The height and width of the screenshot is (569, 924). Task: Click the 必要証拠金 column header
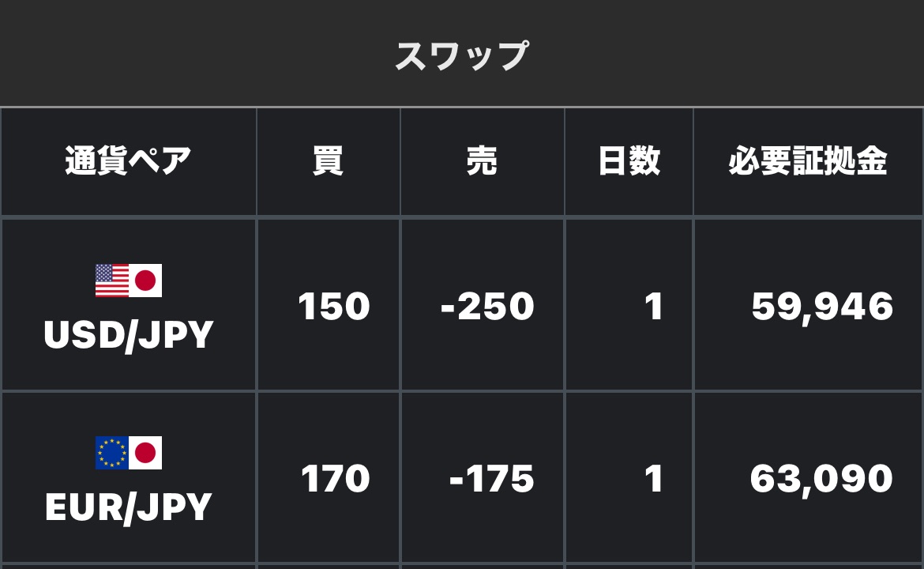808,161
